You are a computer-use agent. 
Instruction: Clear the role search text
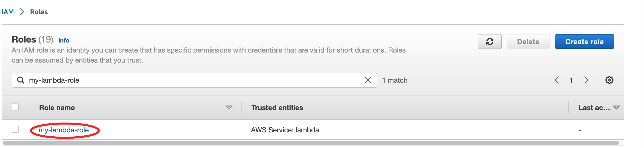point(368,80)
